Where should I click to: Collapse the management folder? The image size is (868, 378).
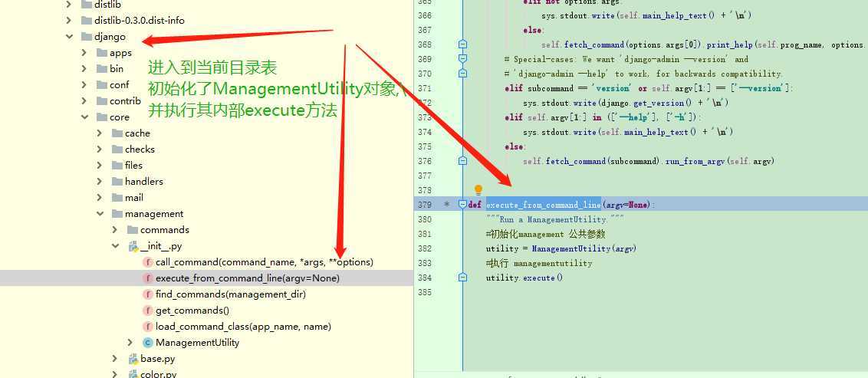coord(100,213)
